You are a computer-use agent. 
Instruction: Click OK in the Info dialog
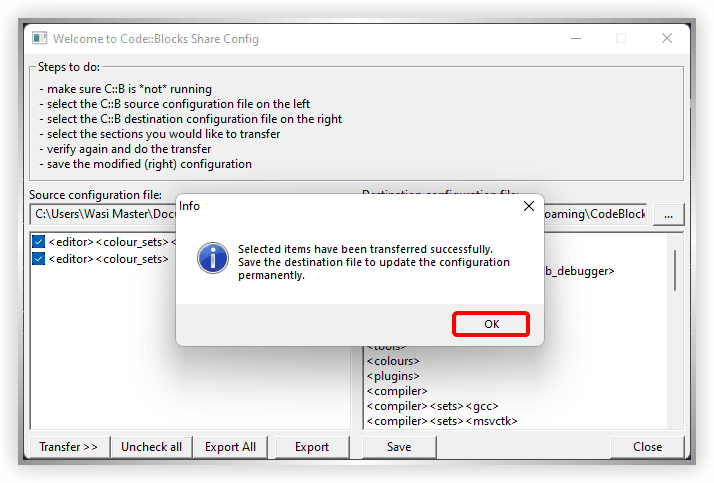pyautogui.click(x=491, y=324)
